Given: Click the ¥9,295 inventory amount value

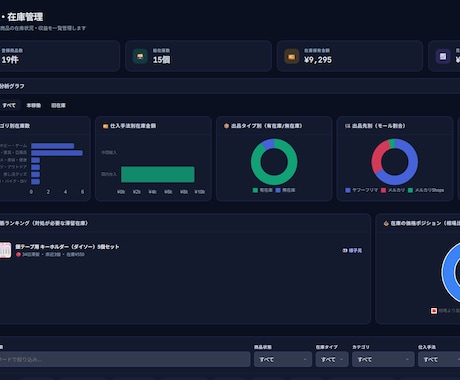Looking at the screenshot, I should 318,60.
